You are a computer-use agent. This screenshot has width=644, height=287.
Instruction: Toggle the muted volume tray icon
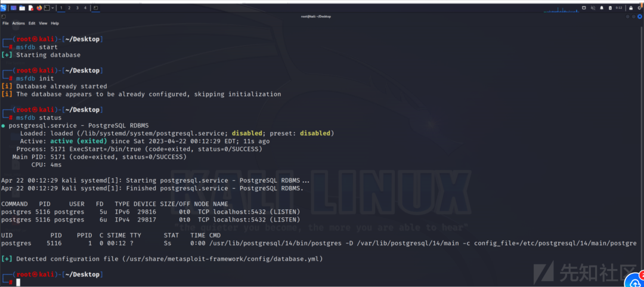tap(593, 8)
